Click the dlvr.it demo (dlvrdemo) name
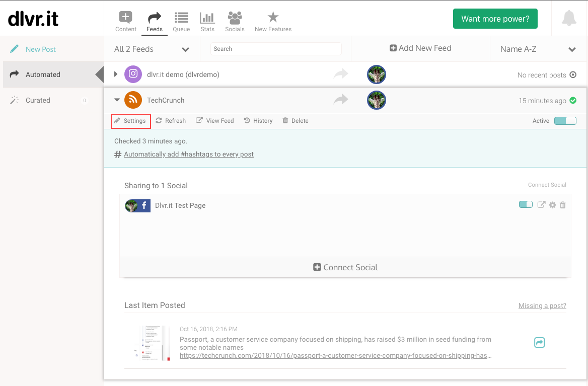 (x=183, y=74)
